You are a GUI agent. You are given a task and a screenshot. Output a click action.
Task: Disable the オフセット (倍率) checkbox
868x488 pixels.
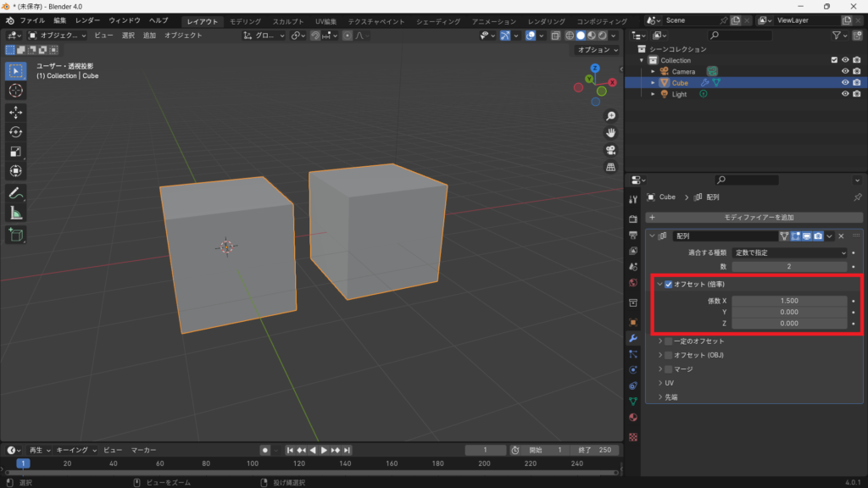pos(669,284)
